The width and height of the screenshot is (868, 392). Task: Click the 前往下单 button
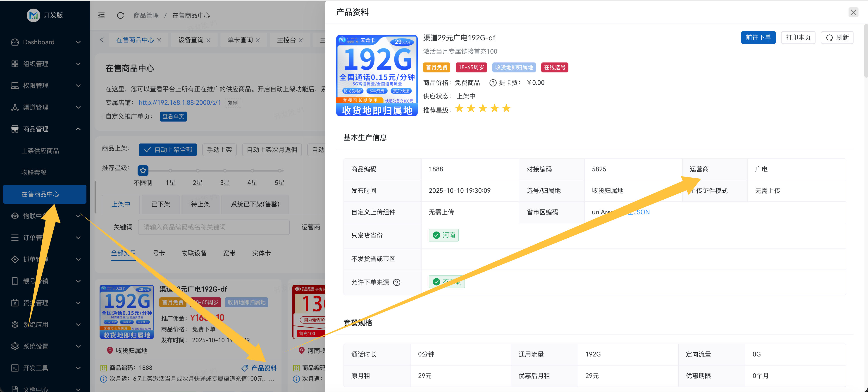(x=758, y=37)
